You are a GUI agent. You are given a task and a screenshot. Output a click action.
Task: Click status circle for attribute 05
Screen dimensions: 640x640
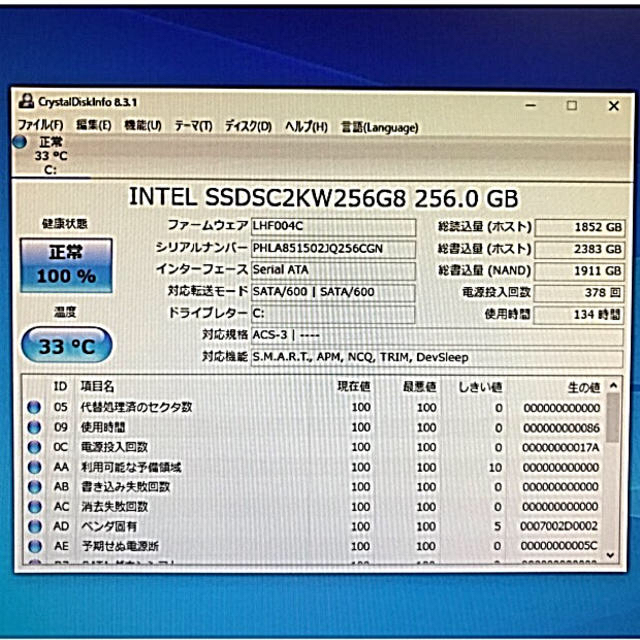34,407
